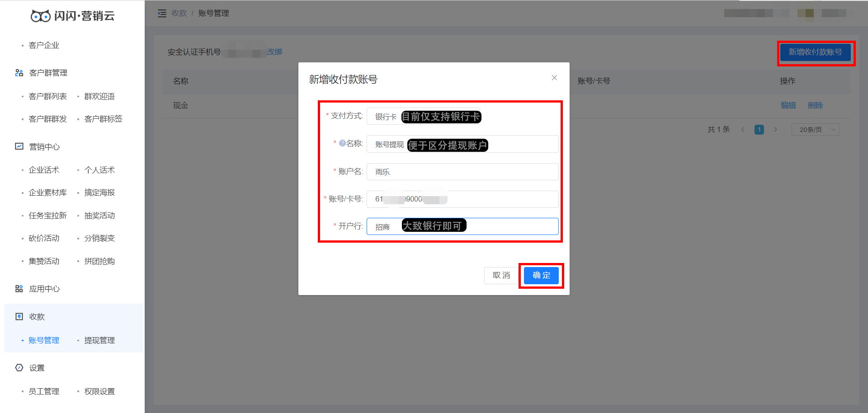The height and width of the screenshot is (413, 868).
Task: Select 客户群列表 menu item
Action: point(47,96)
